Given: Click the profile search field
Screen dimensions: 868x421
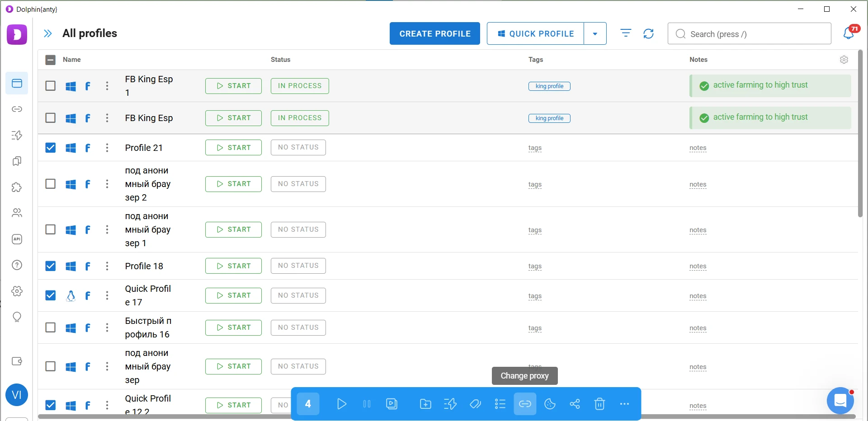Looking at the screenshot, I should [749, 33].
